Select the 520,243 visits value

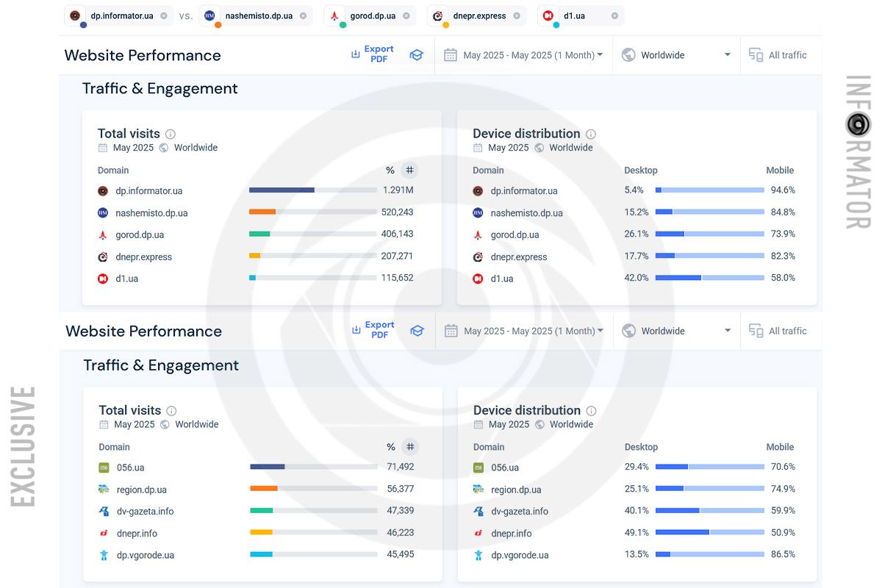point(398,212)
